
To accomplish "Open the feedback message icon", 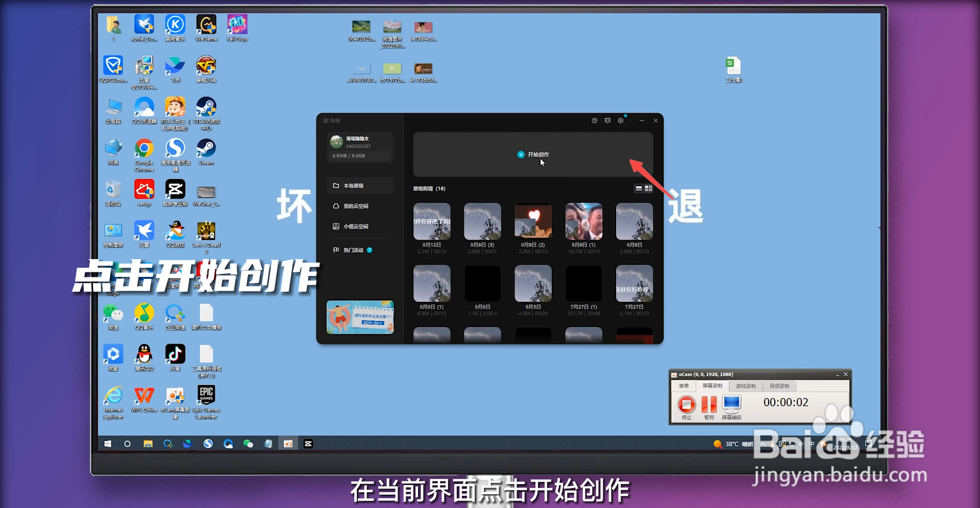I will click(607, 120).
